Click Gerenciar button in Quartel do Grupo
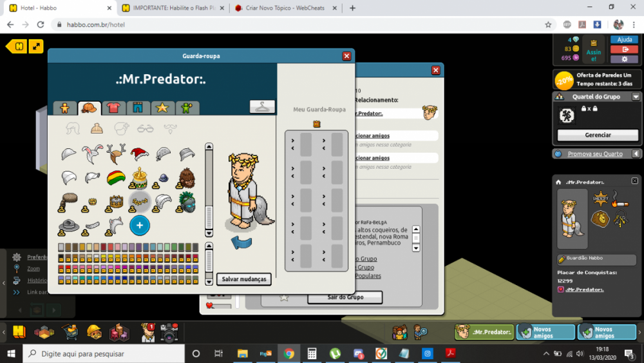 (598, 135)
